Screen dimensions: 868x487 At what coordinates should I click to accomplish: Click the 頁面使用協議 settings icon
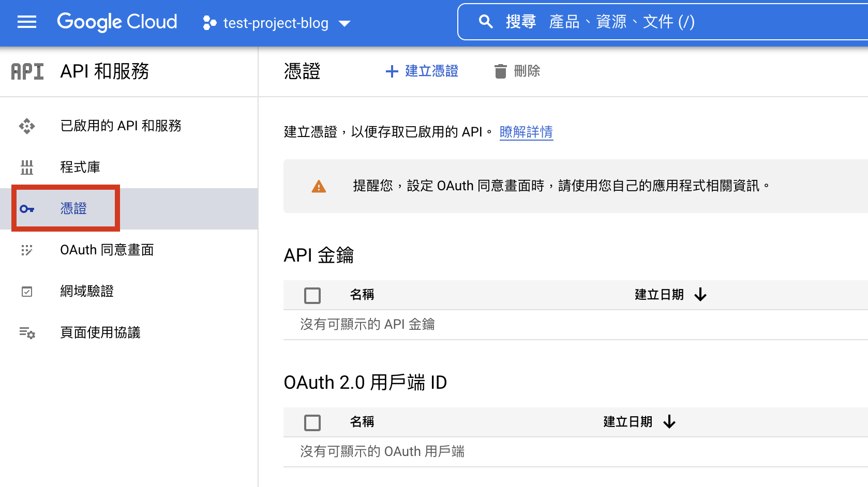point(27,333)
